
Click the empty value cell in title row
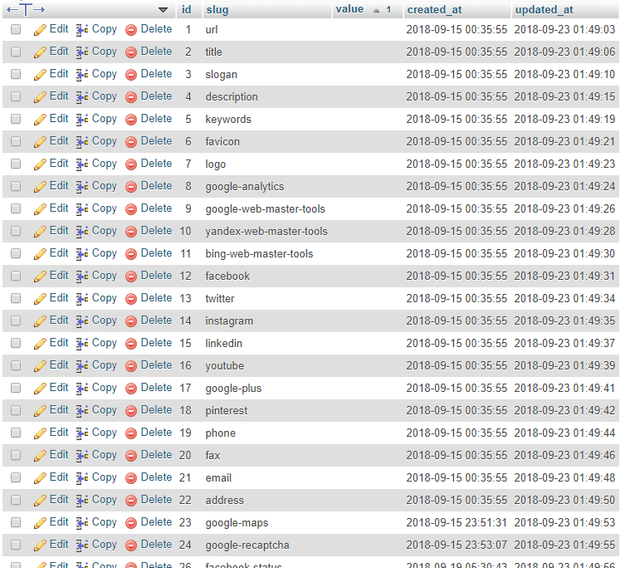pos(368,52)
